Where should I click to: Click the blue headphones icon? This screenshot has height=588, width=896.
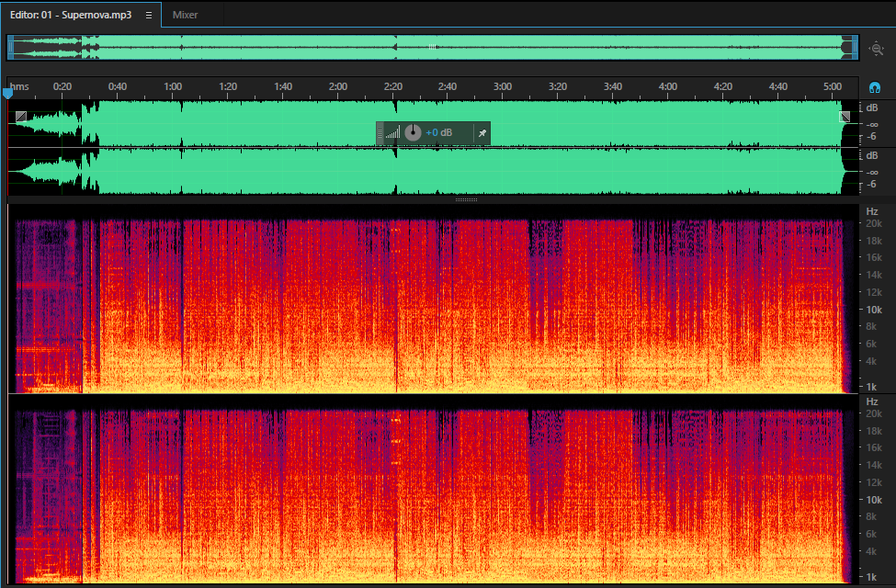click(874, 87)
